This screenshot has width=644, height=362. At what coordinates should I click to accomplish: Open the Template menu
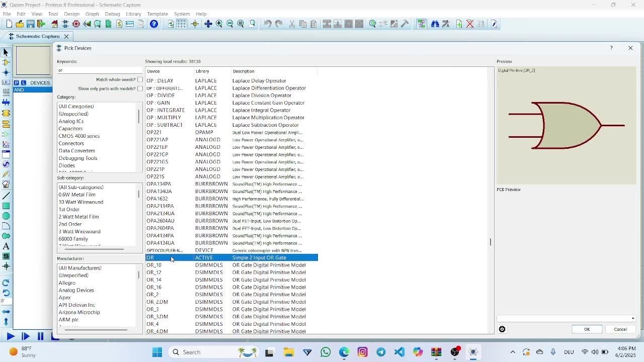pyautogui.click(x=157, y=14)
